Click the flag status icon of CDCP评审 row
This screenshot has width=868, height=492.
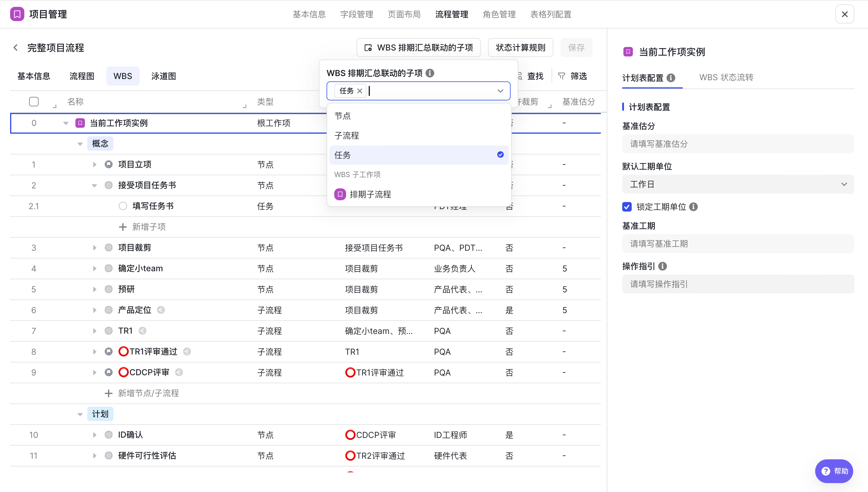pos(108,372)
